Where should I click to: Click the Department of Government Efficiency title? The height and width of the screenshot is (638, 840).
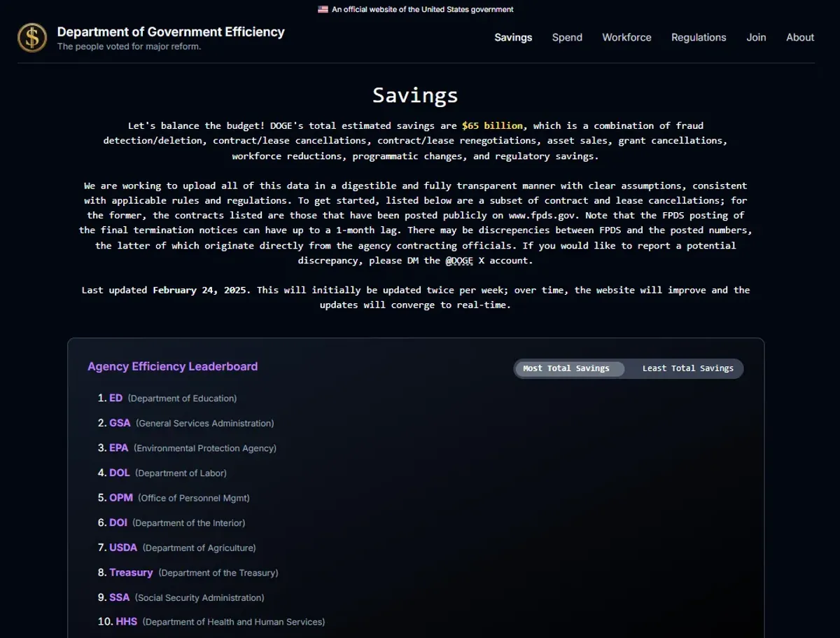coord(171,32)
